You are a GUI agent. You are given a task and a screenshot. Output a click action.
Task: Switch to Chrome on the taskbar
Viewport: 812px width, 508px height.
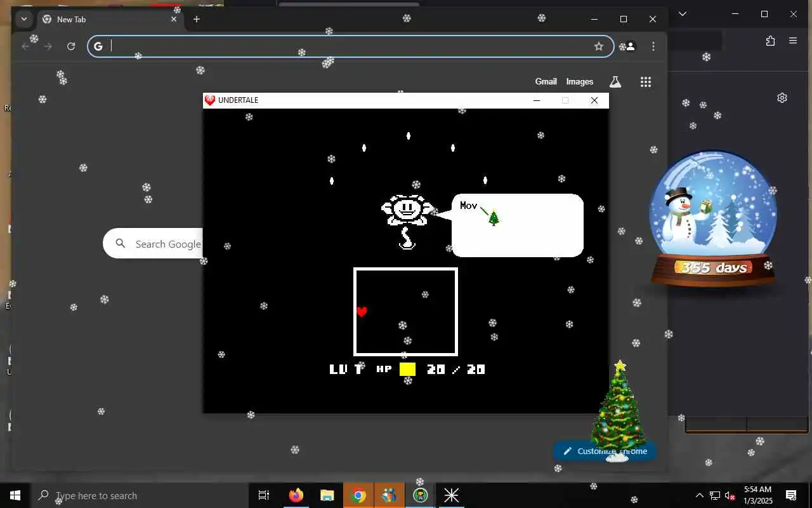click(358, 495)
